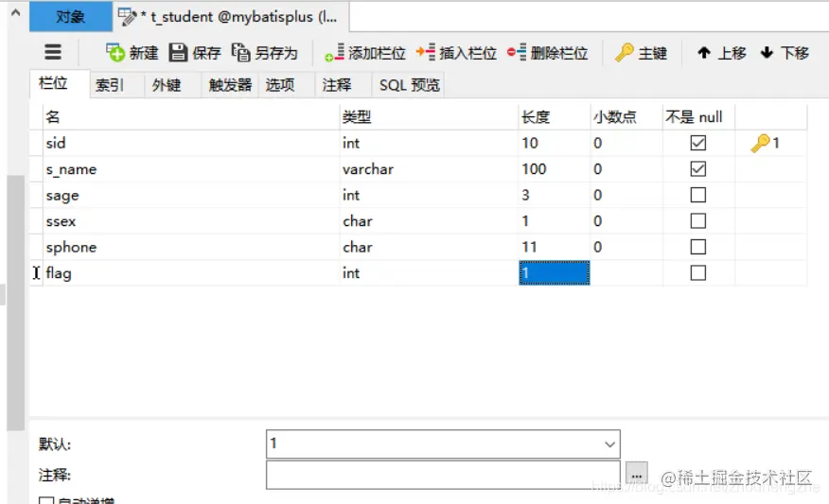This screenshot has height=504, width=829.
Task: Collapse the side panel chevron arrow
Action: point(16,12)
